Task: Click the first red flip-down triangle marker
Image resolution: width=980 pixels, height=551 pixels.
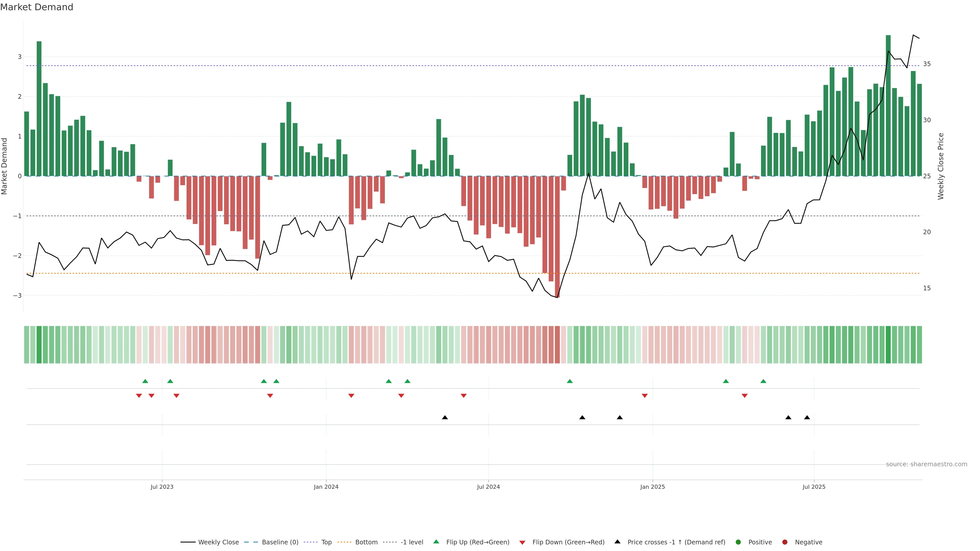Action: tap(139, 396)
